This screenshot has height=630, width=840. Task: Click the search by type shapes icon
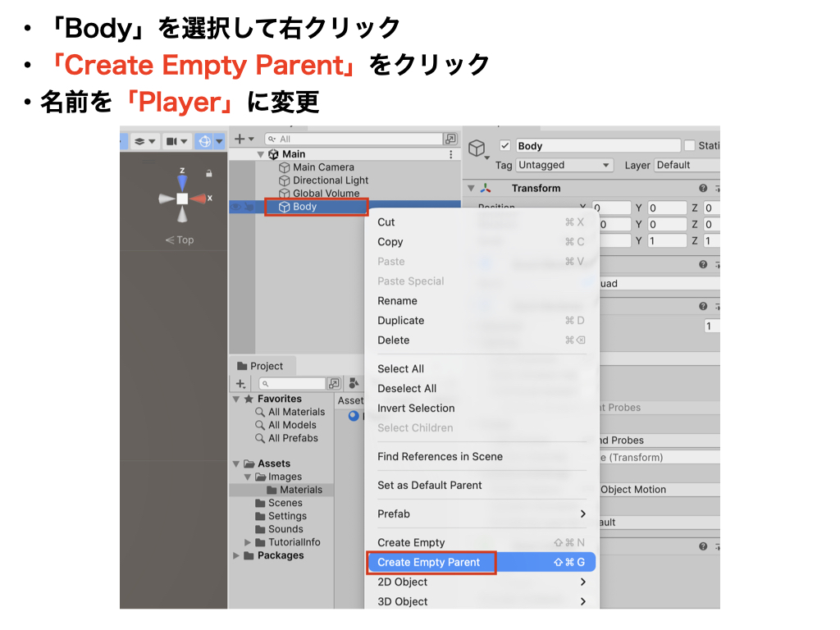[x=354, y=383]
